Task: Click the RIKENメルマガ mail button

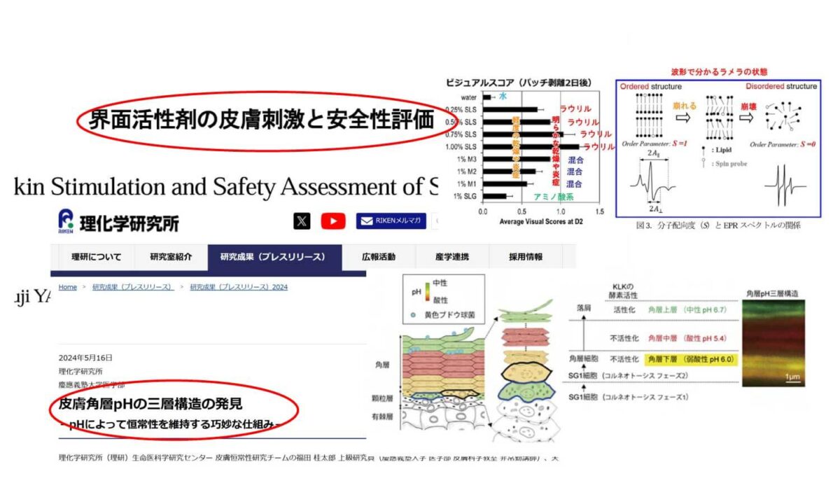Action: [391, 221]
